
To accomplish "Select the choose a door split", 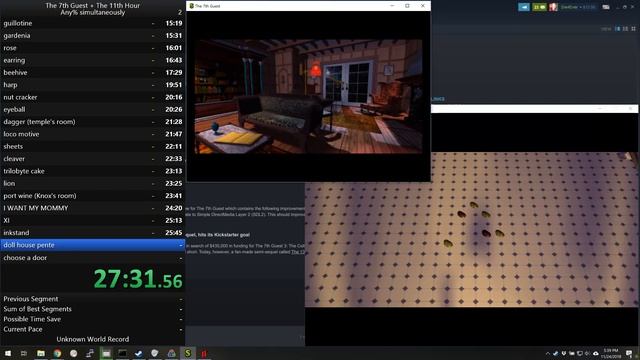I will pyautogui.click(x=93, y=258).
